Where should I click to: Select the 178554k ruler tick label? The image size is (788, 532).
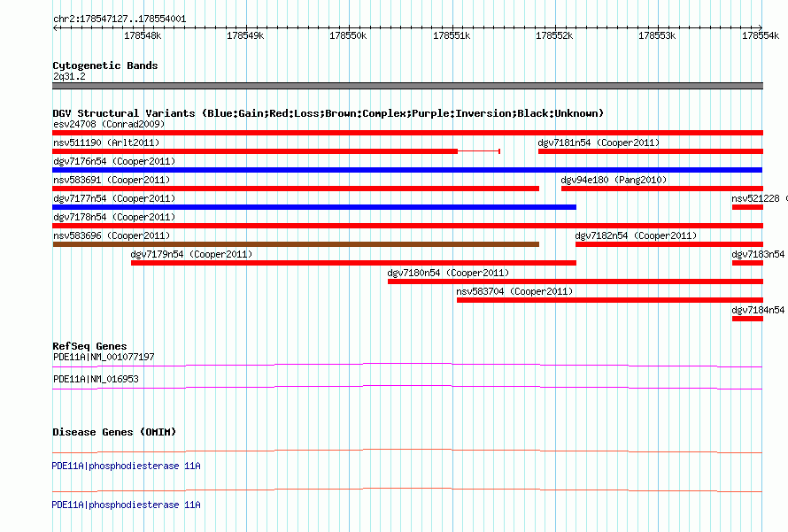pyautogui.click(x=761, y=35)
